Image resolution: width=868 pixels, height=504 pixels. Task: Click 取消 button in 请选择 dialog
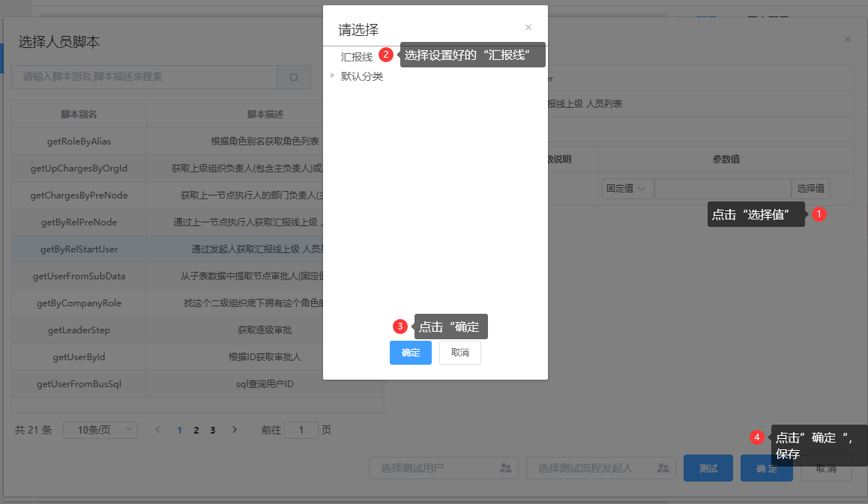(459, 353)
